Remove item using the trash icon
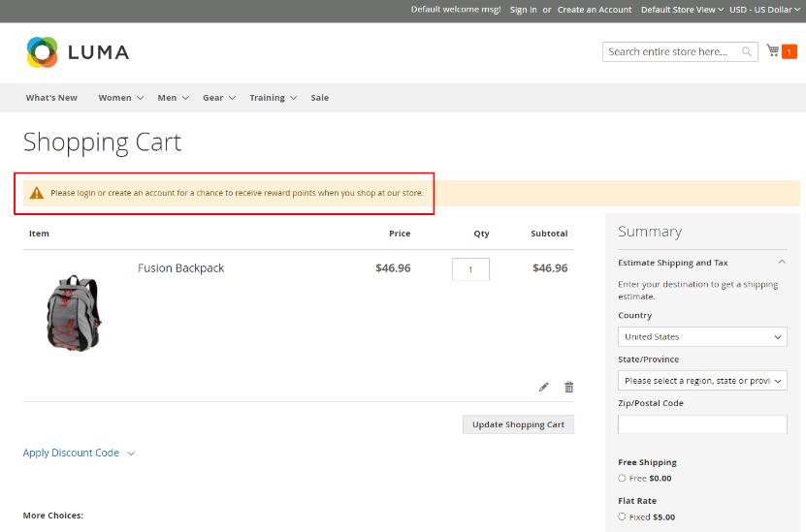The width and height of the screenshot is (806, 532). pyautogui.click(x=569, y=387)
